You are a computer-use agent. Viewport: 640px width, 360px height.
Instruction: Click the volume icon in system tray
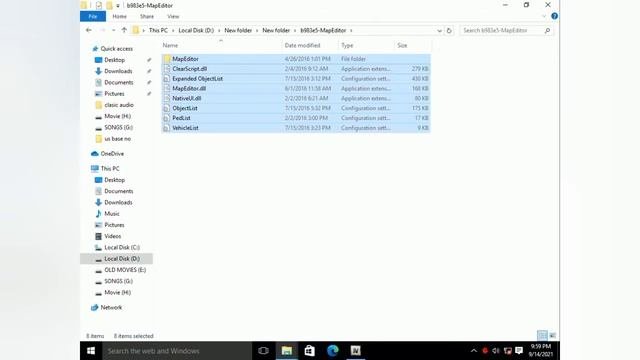pos(496,351)
